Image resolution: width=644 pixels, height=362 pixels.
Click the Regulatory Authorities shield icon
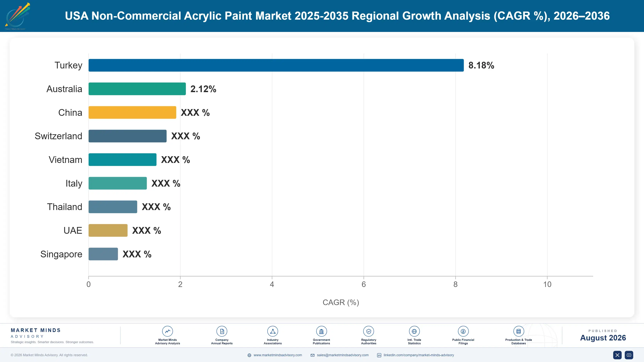[x=368, y=331]
